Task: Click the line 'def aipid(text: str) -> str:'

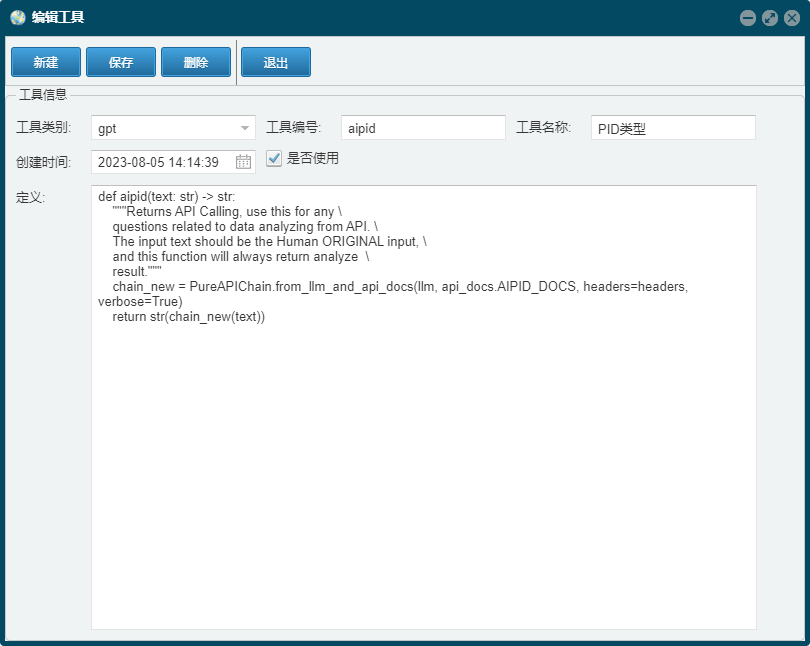Action: (166, 197)
